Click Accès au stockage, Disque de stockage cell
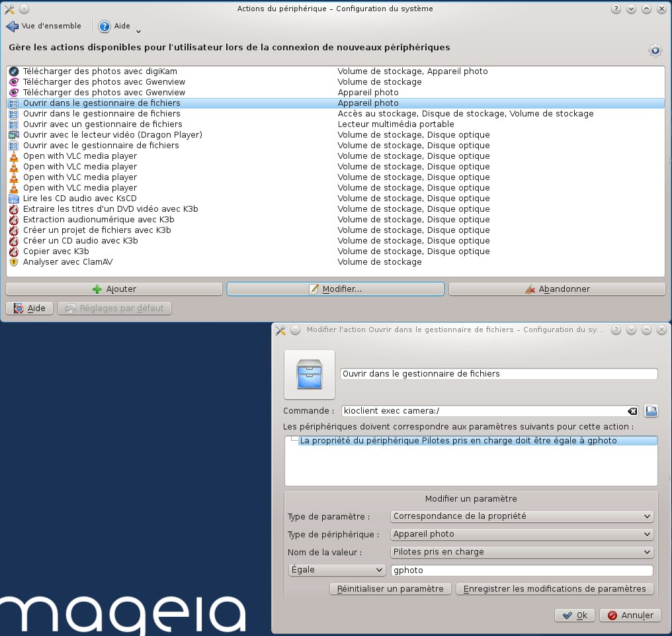672x636 pixels. click(x=466, y=114)
